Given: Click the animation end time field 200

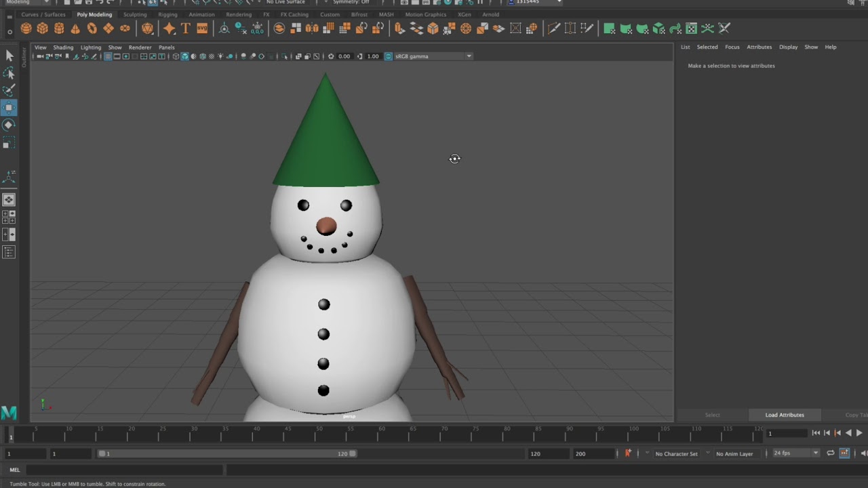Looking at the screenshot, I should click(x=593, y=453).
